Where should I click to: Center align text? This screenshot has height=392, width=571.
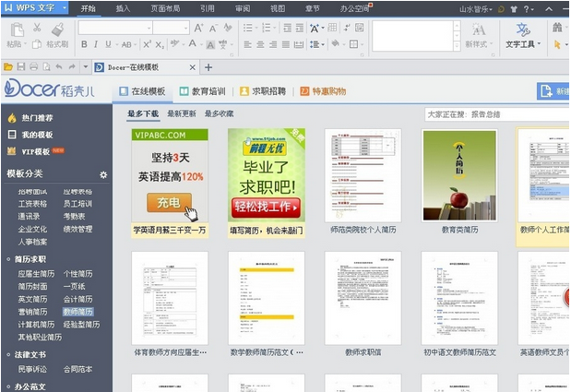260,44
